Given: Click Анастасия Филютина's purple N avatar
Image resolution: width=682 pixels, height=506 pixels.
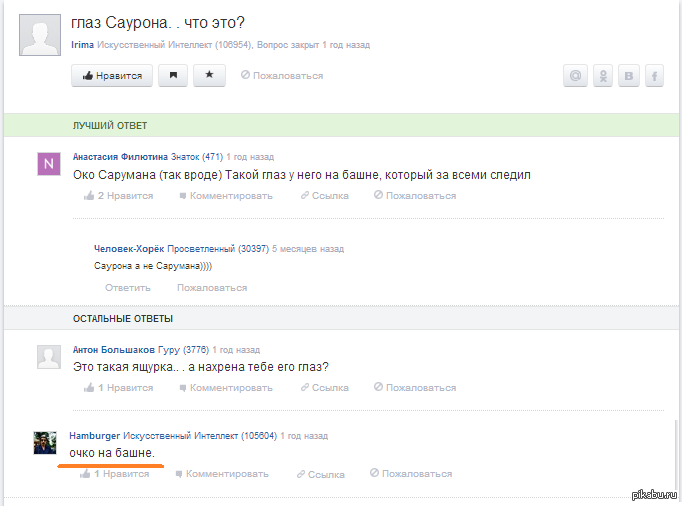Looking at the screenshot, I should coord(49,164).
